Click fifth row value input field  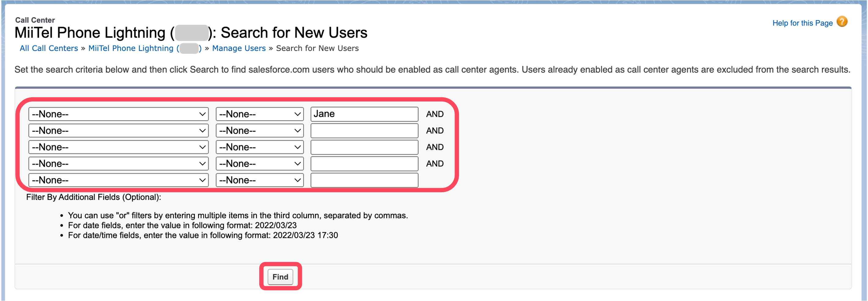(364, 180)
